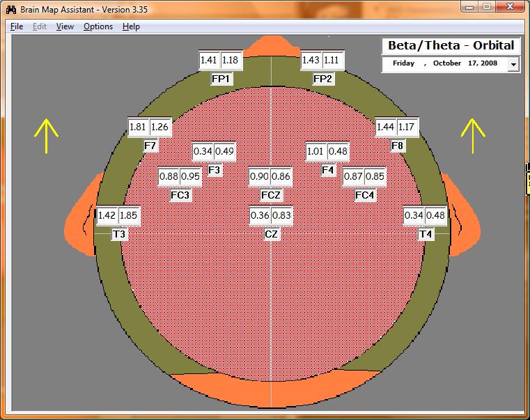Click the FC3 value field 0.95

point(191,176)
